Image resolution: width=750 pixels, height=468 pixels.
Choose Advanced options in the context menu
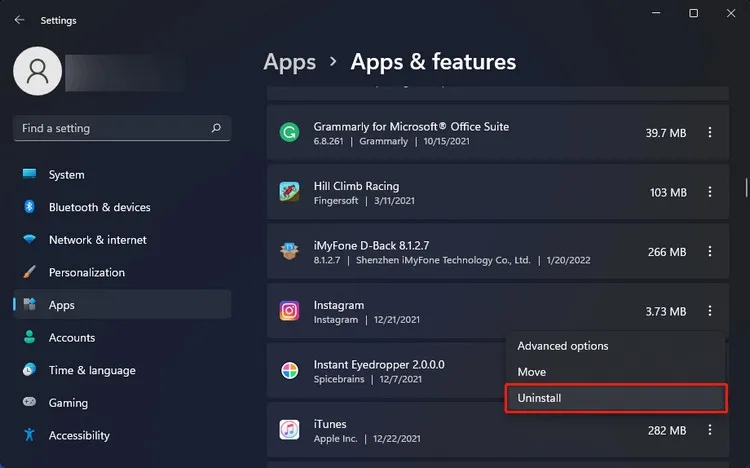click(562, 346)
